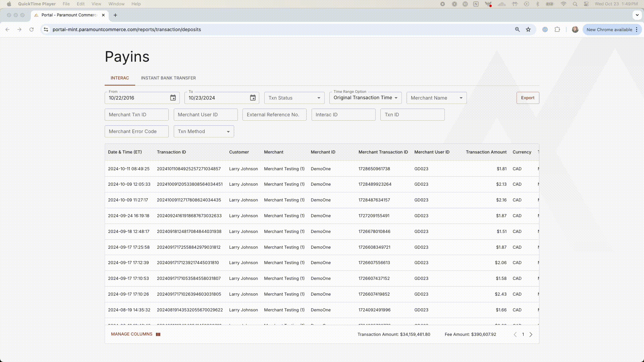The height and width of the screenshot is (362, 644).
Task: Open Time Range Option dropdown
Action: pyautogui.click(x=365, y=98)
